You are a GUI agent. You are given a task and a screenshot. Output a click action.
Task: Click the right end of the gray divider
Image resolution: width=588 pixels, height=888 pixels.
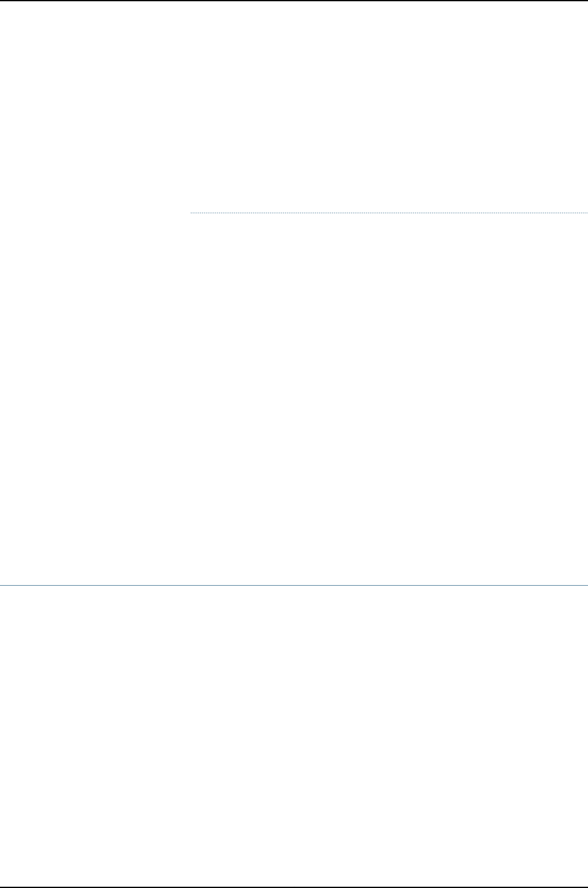(x=587, y=586)
